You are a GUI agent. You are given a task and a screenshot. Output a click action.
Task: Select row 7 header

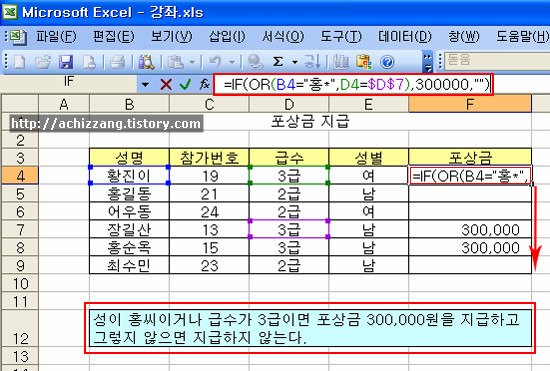(x=20, y=230)
